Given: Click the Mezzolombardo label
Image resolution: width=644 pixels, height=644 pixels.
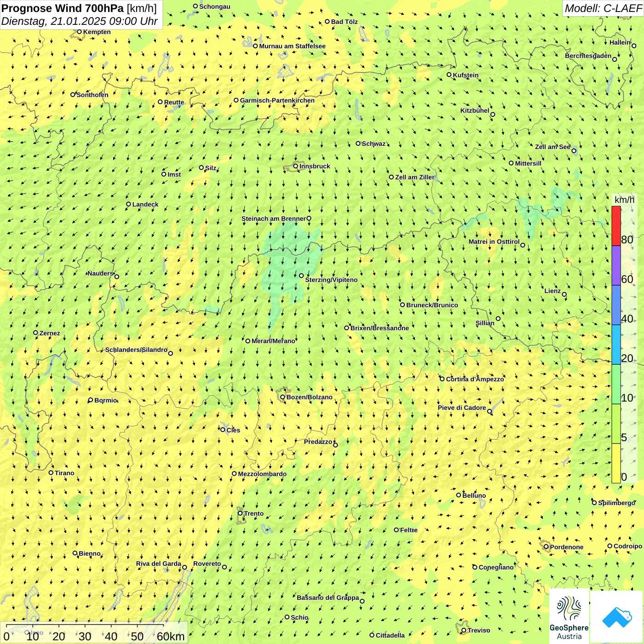Looking at the screenshot, I should [x=262, y=474].
